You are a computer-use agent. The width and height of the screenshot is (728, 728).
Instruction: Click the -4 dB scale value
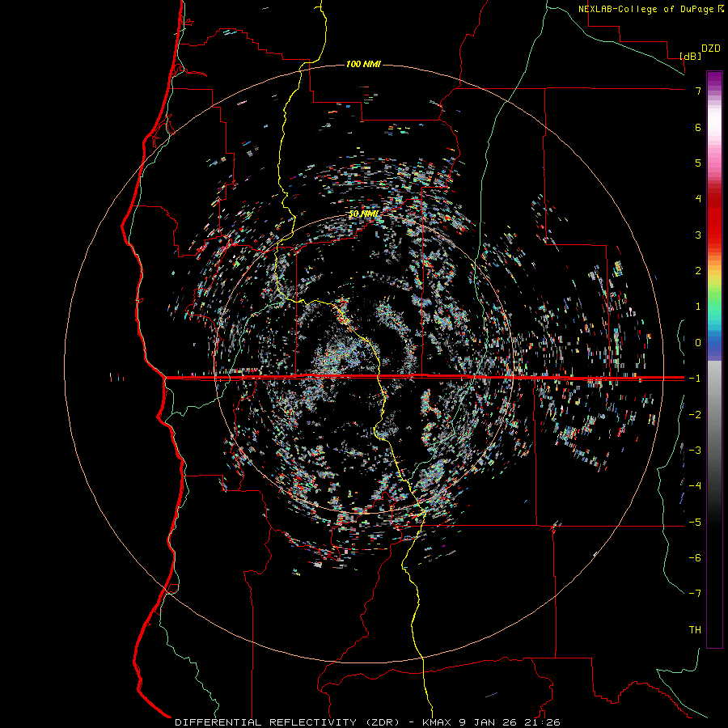coord(695,486)
